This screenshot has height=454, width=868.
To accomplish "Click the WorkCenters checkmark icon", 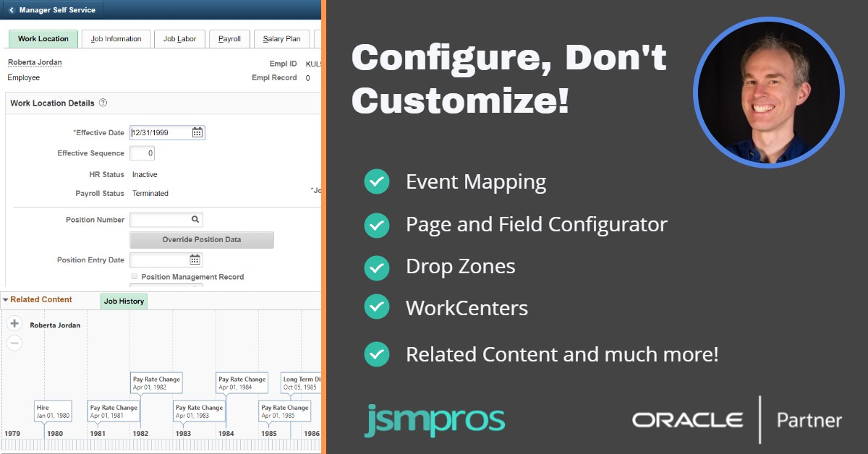I will (376, 308).
